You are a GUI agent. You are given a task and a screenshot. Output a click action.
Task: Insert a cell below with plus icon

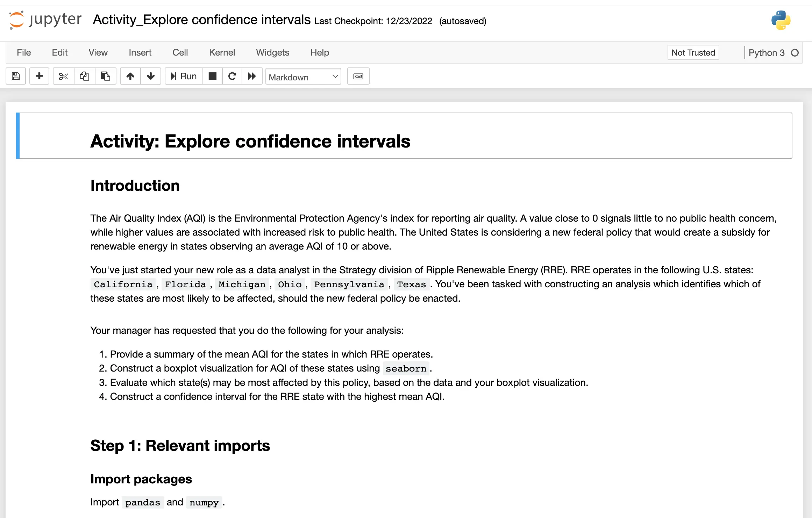click(x=39, y=76)
